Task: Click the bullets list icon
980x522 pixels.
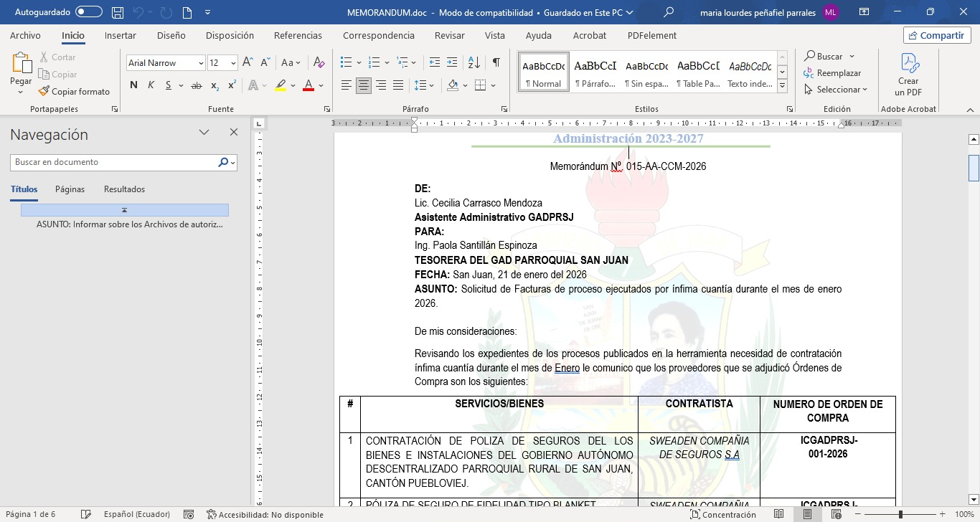Action: (347, 63)
